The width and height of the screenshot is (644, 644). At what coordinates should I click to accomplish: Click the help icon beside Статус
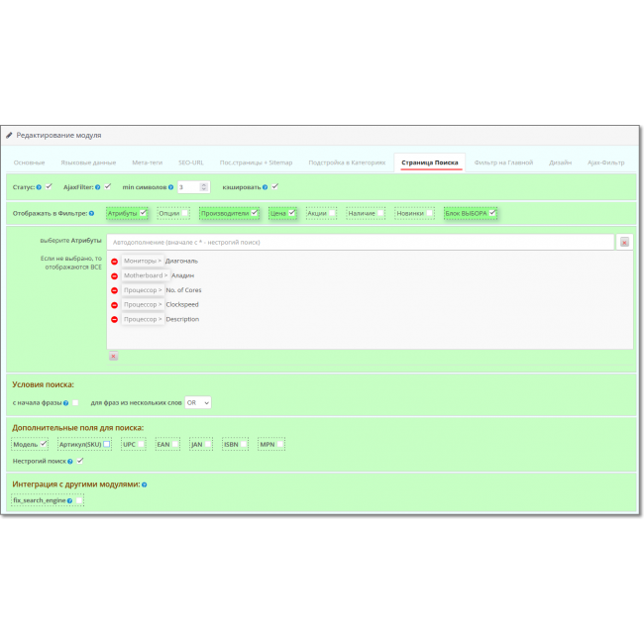tap(39, 186)
